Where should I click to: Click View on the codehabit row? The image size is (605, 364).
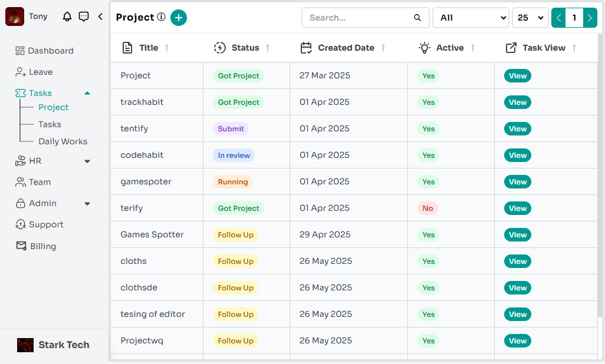pyautogui.click(x=517, y=155)
